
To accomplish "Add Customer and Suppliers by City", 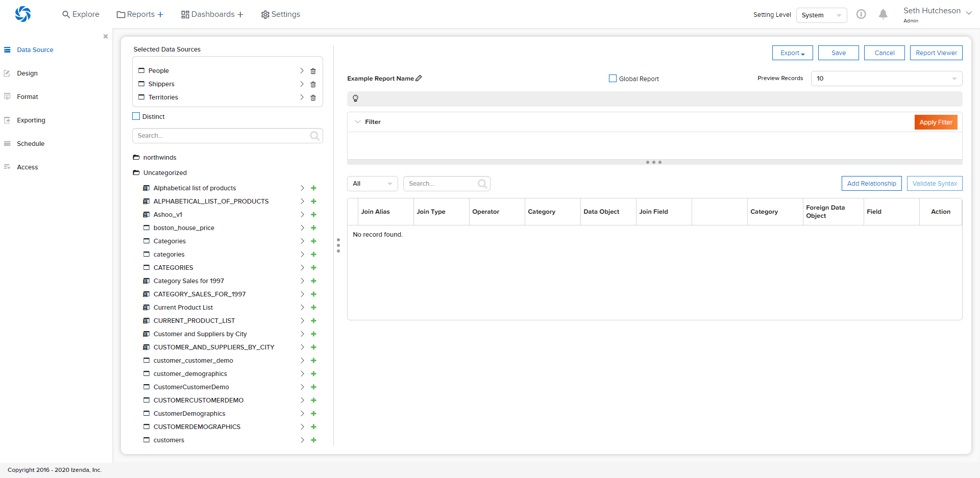I will (x=314, y=334).
